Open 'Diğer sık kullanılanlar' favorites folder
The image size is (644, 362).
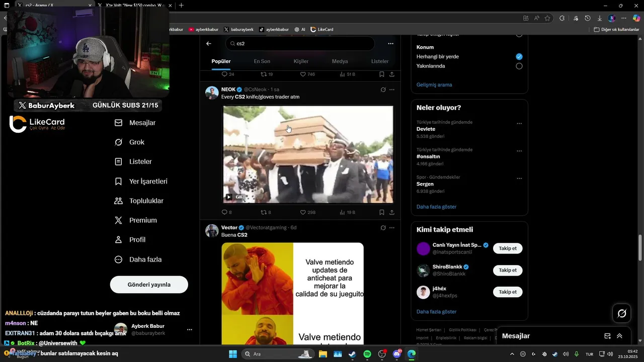[x=616, y=30]
